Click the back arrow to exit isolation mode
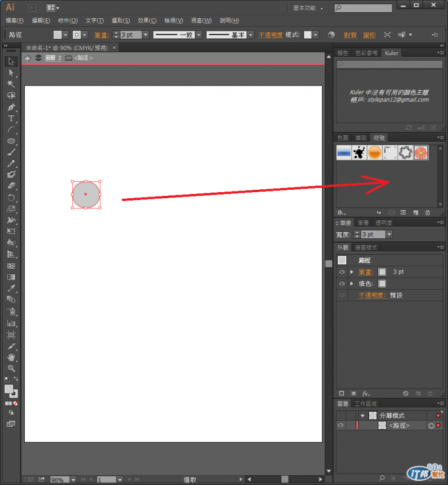Viewport: 448px width, 485px height. [27, 58]
